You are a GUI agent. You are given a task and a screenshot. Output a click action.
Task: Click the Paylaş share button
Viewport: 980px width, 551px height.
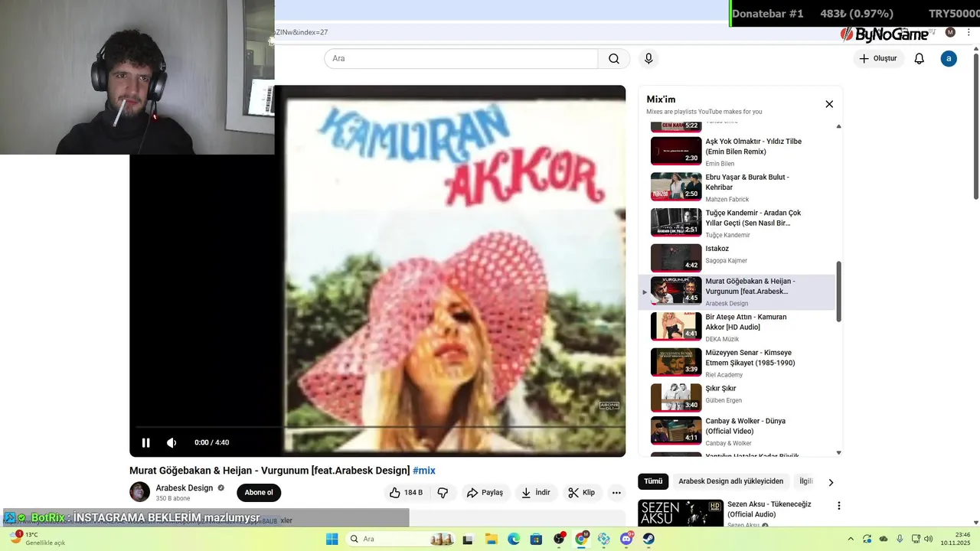[x=485, y=493]
